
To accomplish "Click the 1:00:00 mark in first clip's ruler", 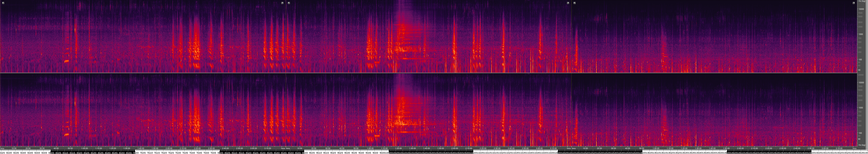I will [x=85, y=148].
